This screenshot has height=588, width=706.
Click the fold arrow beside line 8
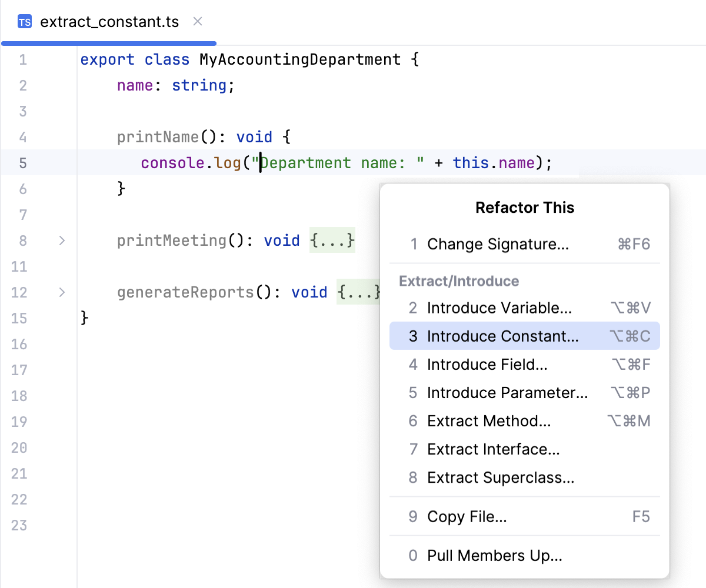coord(61,240)
